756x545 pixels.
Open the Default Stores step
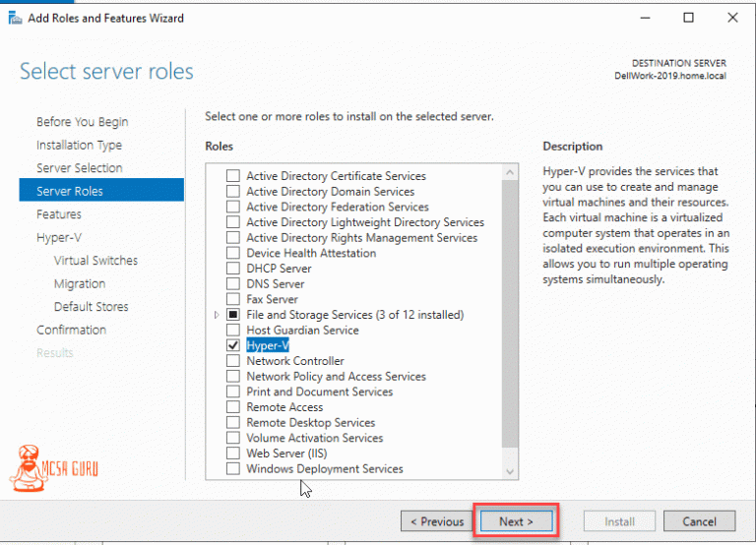92,307
